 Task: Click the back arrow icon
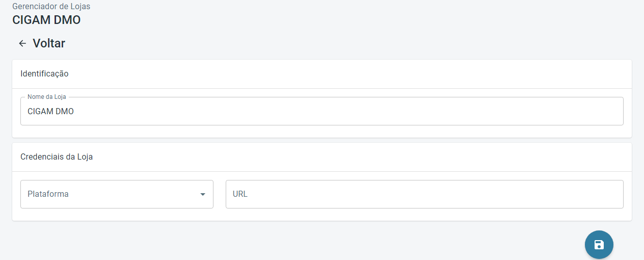tap(22, 43)
